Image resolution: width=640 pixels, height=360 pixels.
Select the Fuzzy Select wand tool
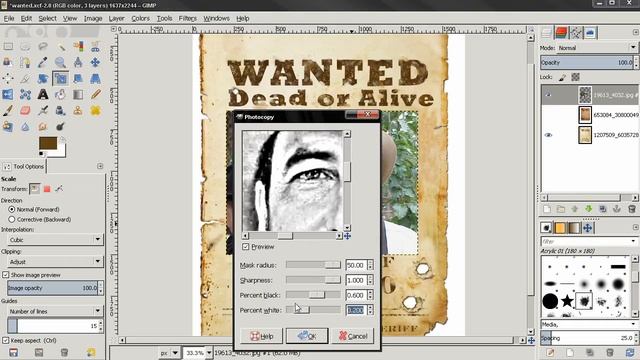click(x=60, y=47)
